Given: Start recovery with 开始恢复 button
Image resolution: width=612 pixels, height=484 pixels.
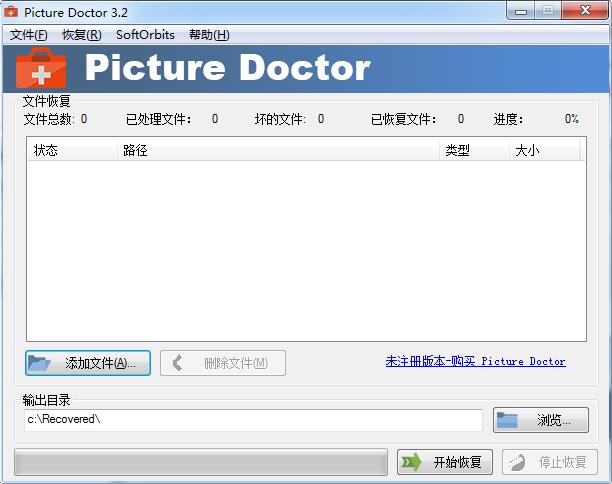Looking at the screenshot, I should click(445, 462).
